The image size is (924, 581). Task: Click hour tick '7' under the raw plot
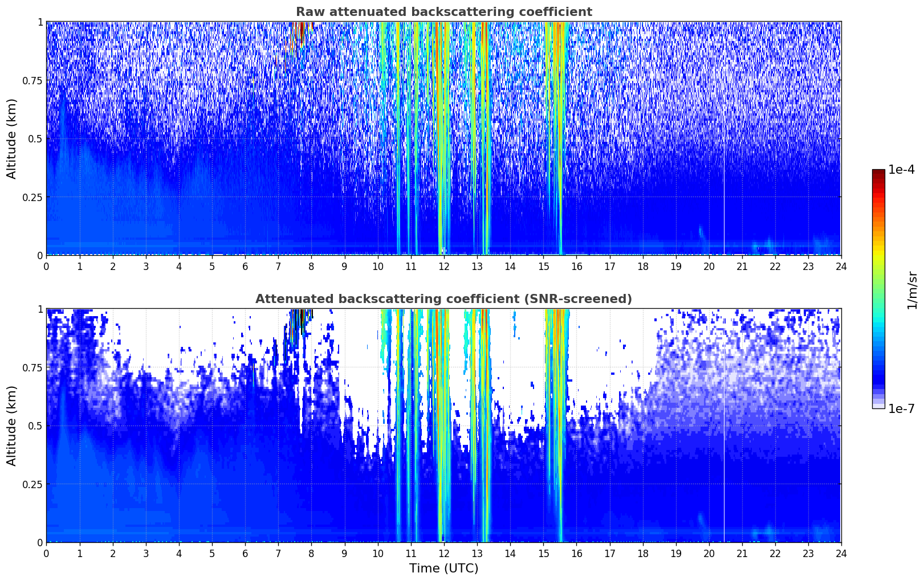point(278,266)
